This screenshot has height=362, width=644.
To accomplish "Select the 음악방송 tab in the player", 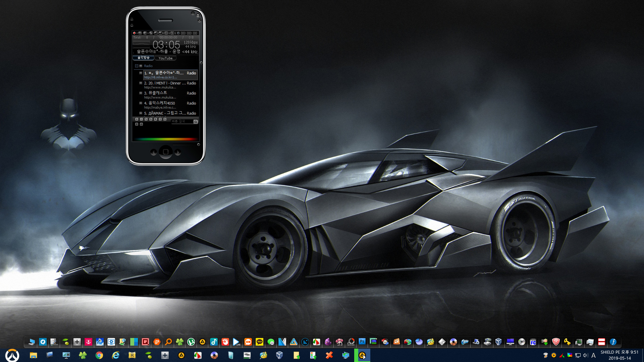I will [144, 58].
